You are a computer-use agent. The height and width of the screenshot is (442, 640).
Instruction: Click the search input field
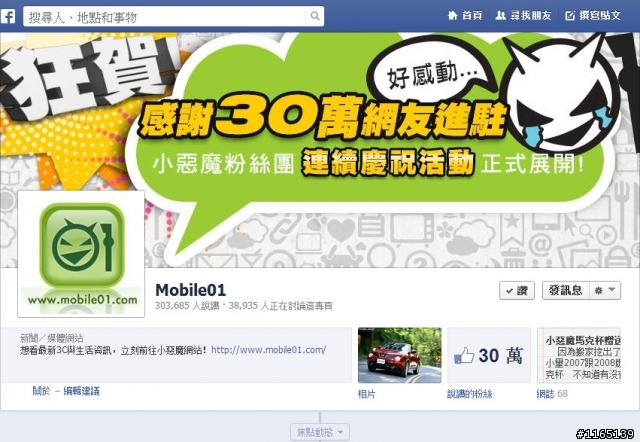pos(165,17)
